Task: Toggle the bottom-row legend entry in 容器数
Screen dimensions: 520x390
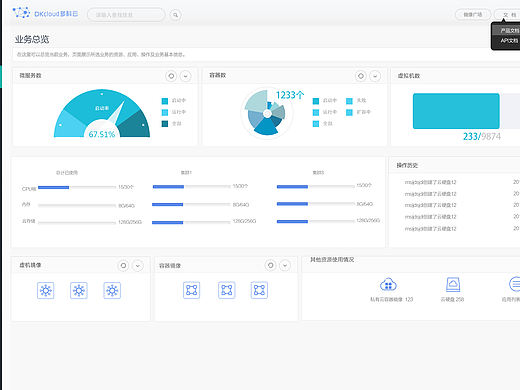Action: [x=322, y=124]
